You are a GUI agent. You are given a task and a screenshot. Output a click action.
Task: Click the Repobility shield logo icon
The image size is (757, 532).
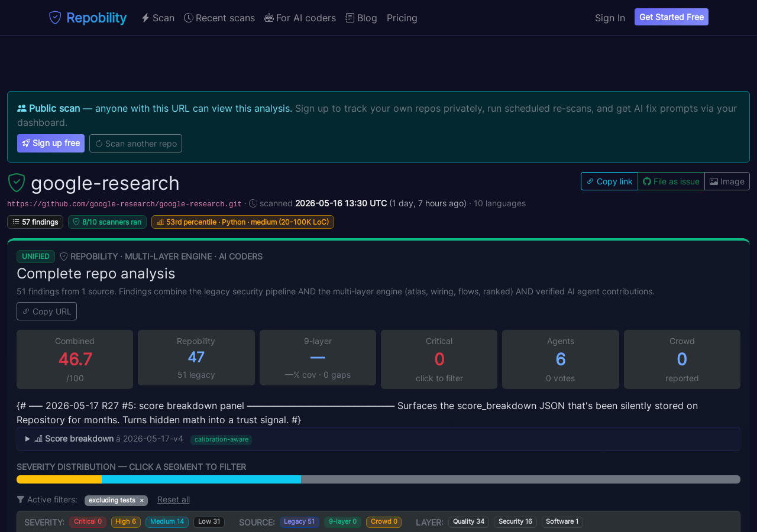pyautogui.click(x=55, y=18)
